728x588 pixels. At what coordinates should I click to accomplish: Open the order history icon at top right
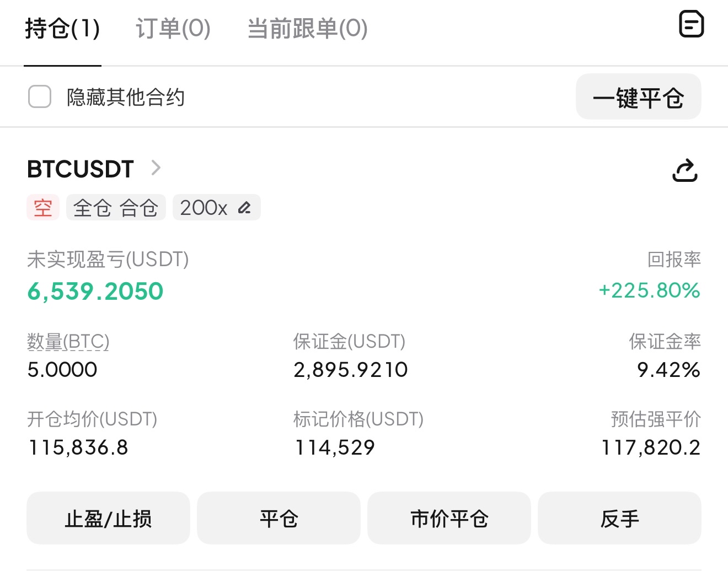[x=691, y=24]
